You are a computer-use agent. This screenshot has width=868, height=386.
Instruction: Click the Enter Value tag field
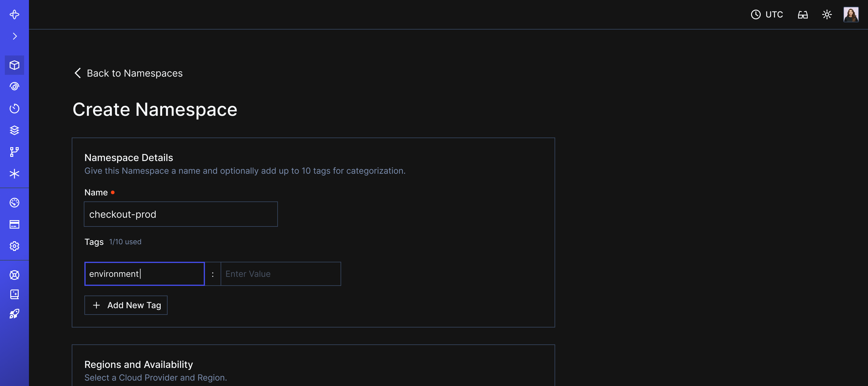click(280, 274)
